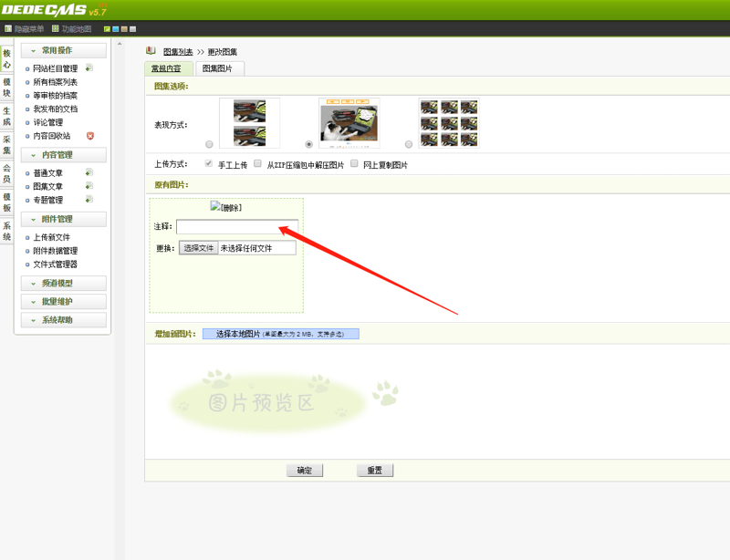
Task: Click the 选择本地图片 upload button
Action: 280,335
